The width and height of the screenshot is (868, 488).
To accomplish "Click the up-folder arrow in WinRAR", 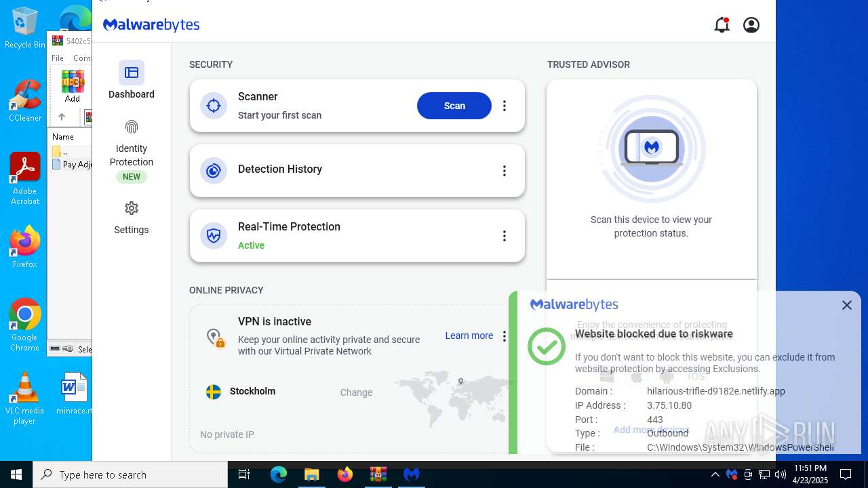I will point(62,117).
